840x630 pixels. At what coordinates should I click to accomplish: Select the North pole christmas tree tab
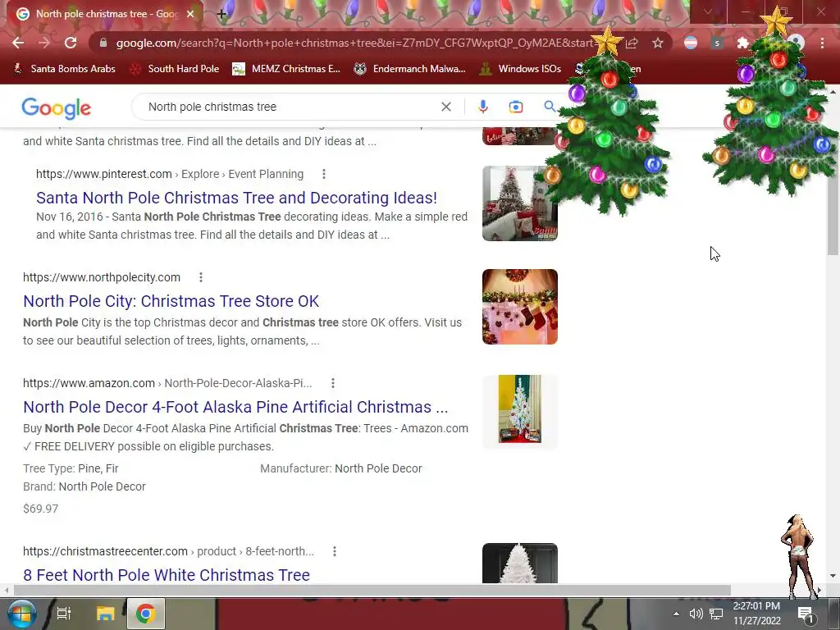click(x=104, y=14)
